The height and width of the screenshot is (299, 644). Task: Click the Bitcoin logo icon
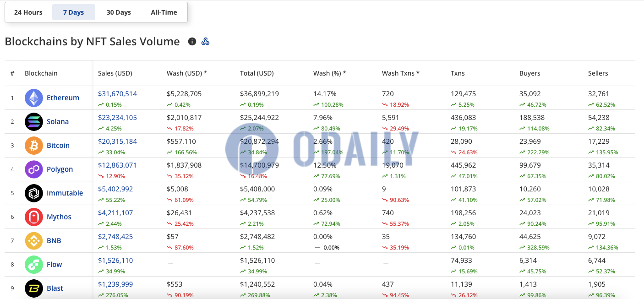[x=34, y=146]
